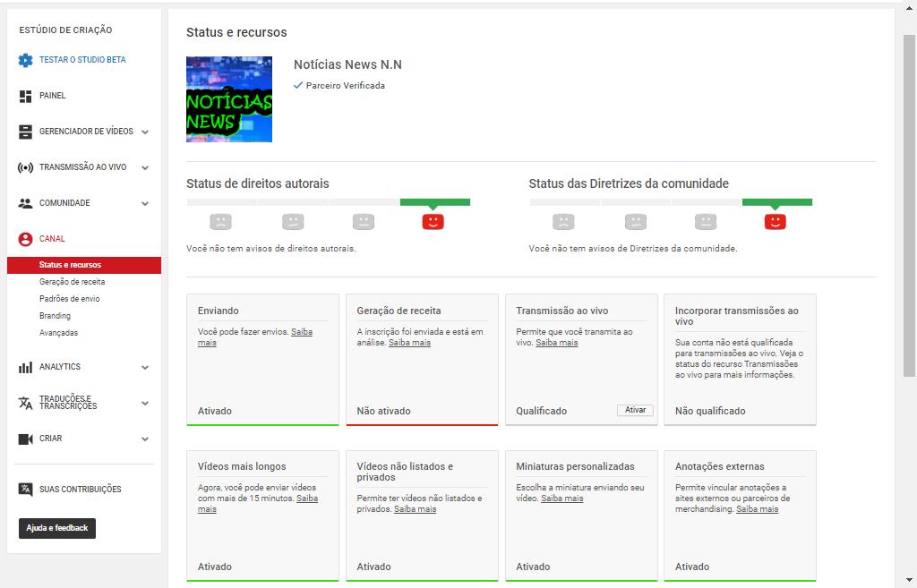Expand the Gerenciador de vídeos menu chevron
This screenshot has width=917, height=588.
(x=145, y=132)
